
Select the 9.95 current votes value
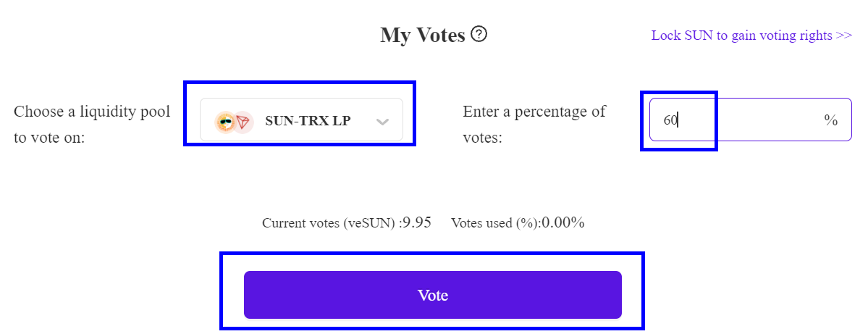pos(417,222)
